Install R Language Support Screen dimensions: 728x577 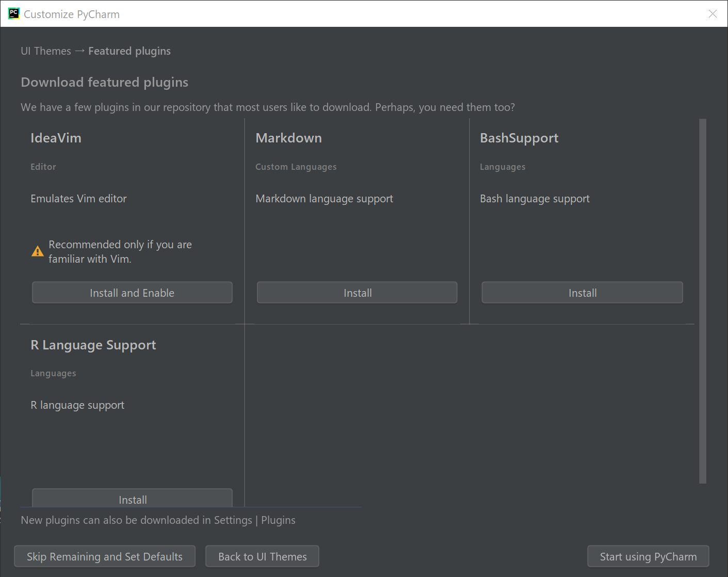point(132,499)
